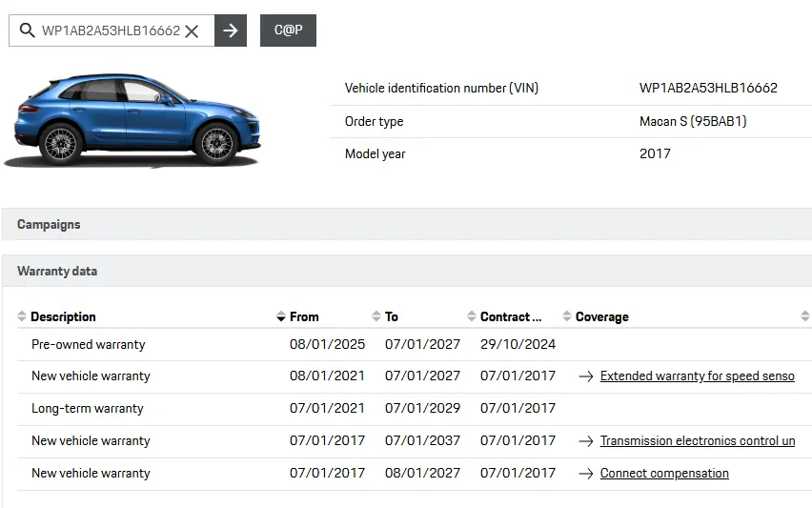Click the To date 08/01/2027
Screen dimensions: 812x508
(x=422, y=473)
